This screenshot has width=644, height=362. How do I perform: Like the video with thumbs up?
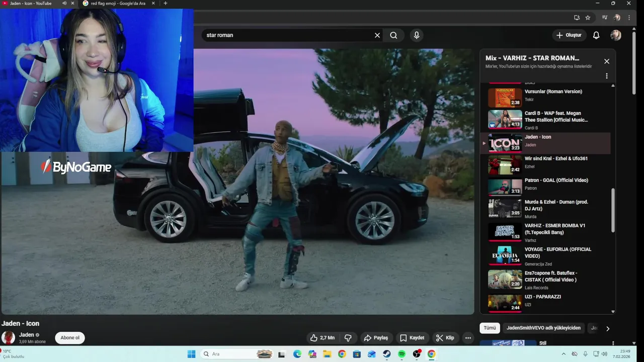pos(323,338)
